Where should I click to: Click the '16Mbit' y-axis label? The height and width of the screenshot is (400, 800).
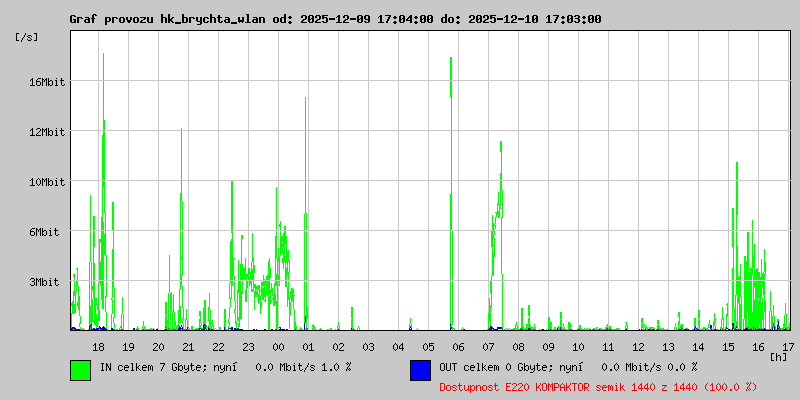(x=46, y=82)
